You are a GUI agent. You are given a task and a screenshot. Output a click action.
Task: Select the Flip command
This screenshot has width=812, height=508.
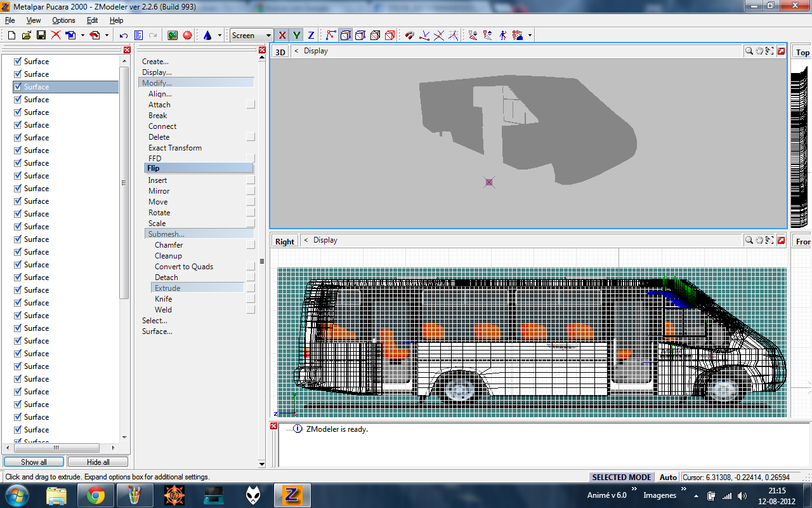coord(199,168)
